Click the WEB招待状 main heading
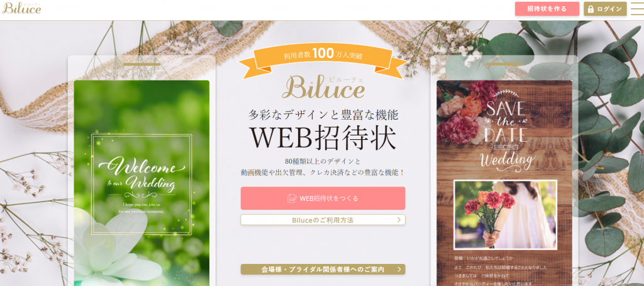644x286 pixels. point(323,138)
